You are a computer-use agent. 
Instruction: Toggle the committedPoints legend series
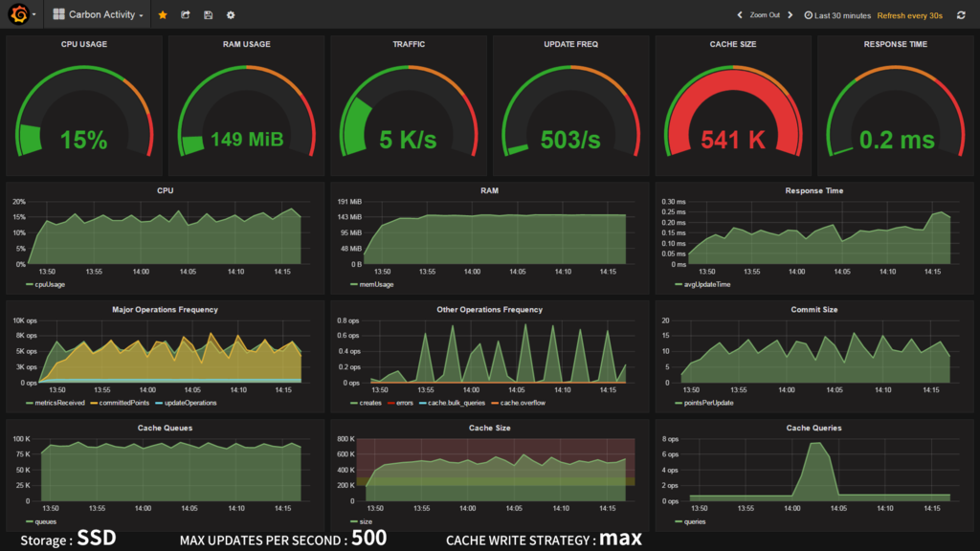coord(120,403)
